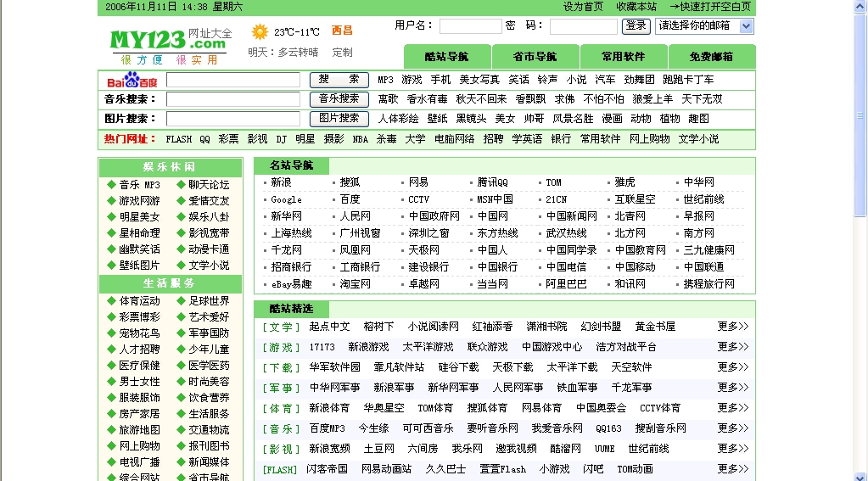Click the 壁纸 image keyword link
The height and width of the screenshot is (481, 868).
tap(437, 119)
